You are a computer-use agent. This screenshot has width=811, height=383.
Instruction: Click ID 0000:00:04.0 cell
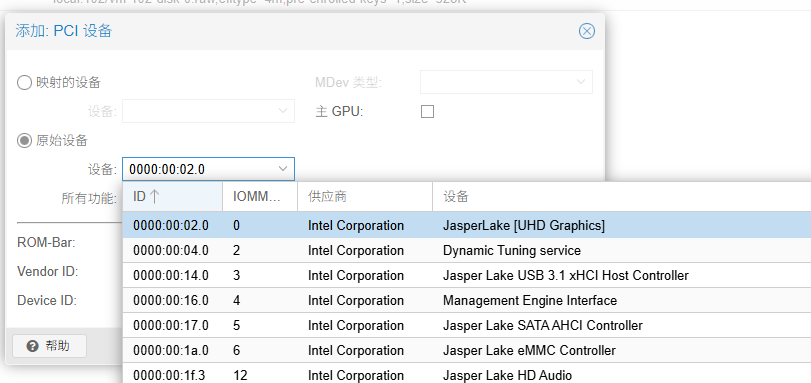[x=171, y=251]
